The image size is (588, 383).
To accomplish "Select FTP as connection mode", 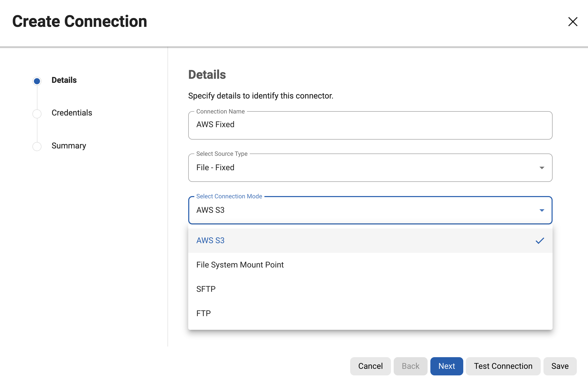I will click(203, 313).
